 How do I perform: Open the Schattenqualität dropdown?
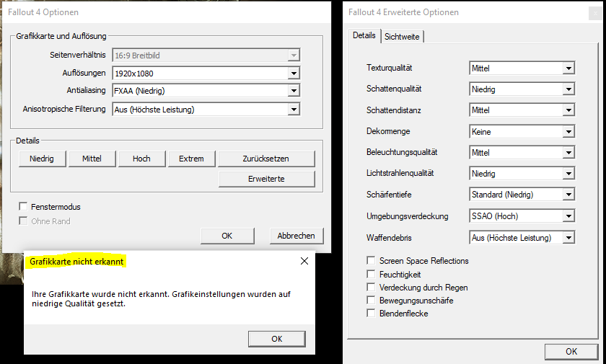(522, 89)
